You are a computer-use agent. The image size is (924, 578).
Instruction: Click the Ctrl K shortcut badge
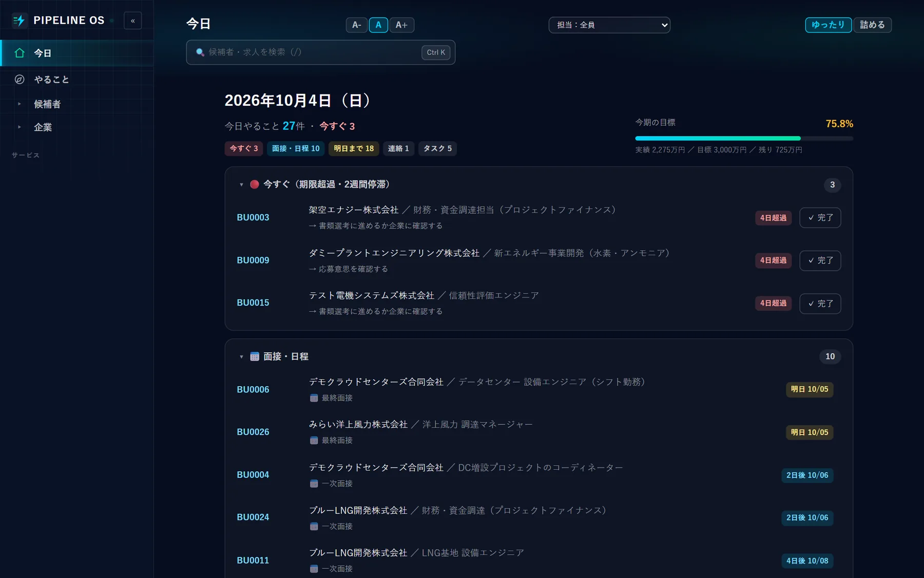(436, 52)
